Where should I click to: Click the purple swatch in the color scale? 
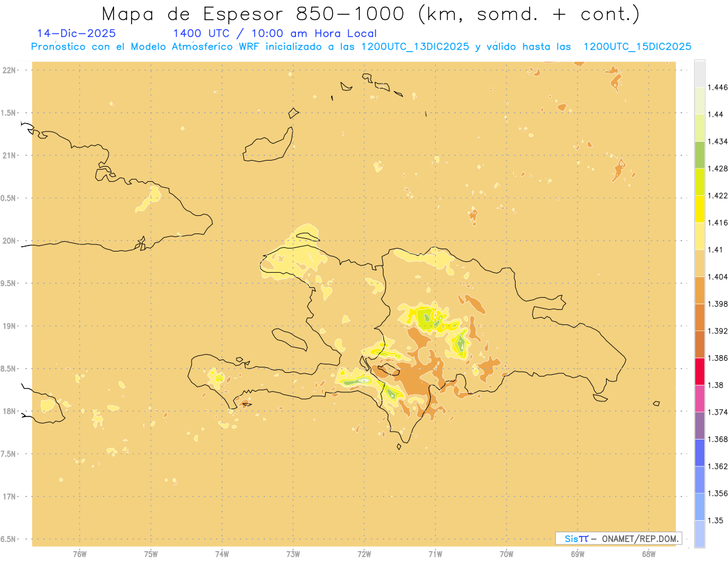pyautogui.click(x=699, y=425)
